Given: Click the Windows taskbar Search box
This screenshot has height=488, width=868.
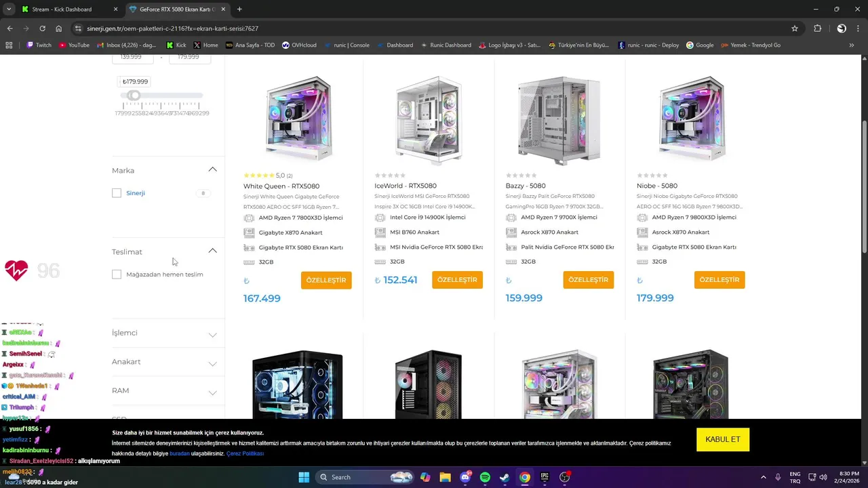Looking at the screenshot, I should pyautogui.click(x=365, y=477).
